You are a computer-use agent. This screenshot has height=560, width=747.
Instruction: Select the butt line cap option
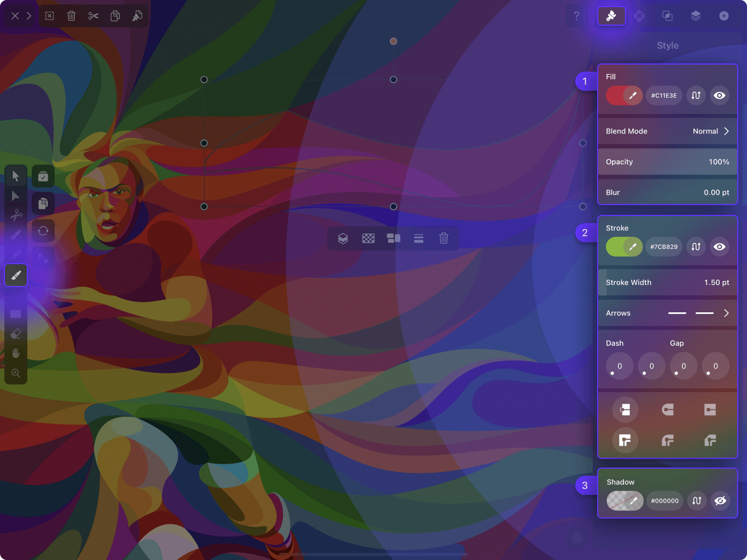click(625, 410)
